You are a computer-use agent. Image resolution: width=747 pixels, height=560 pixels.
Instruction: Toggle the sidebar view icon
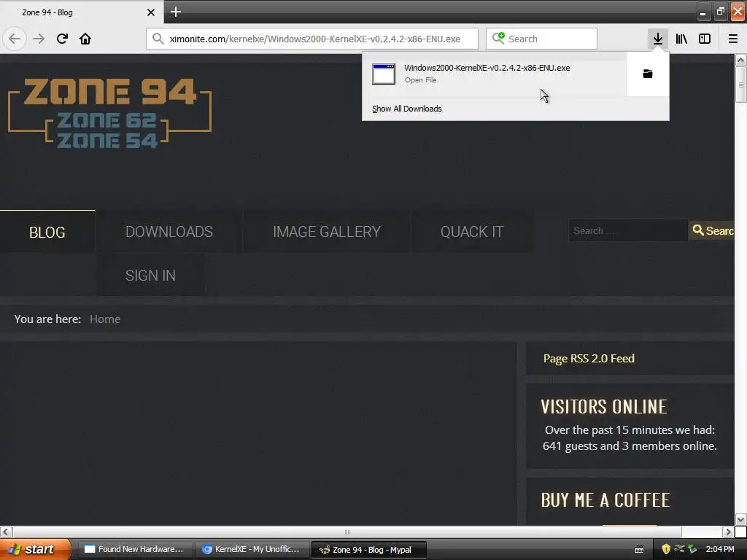[705, 39]
